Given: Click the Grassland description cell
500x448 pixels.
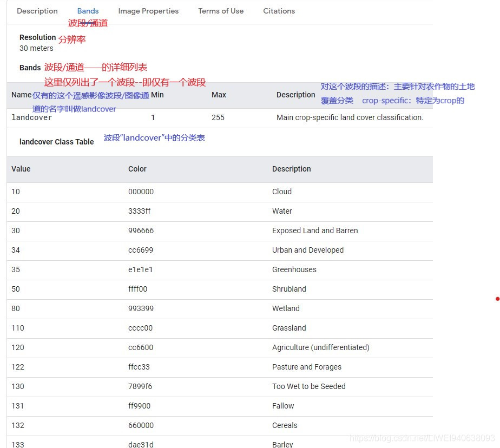Looking at the screenshot, I should 289,328.
